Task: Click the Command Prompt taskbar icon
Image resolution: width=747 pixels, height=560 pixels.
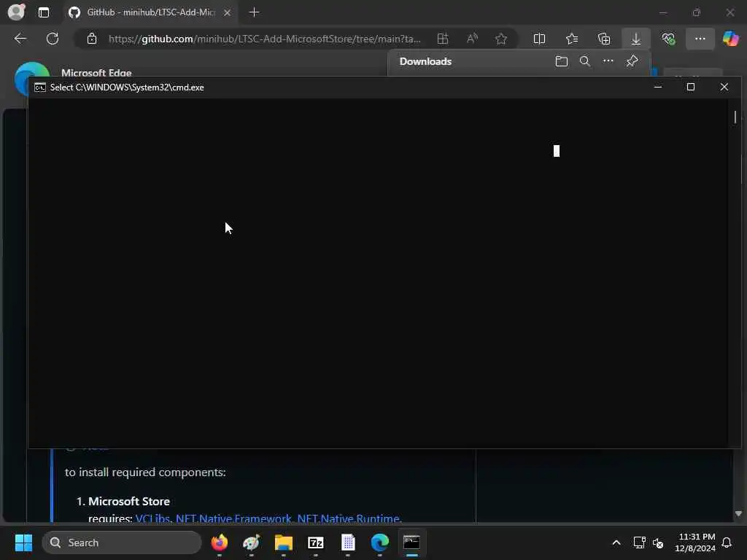Action: click(411, 542)
